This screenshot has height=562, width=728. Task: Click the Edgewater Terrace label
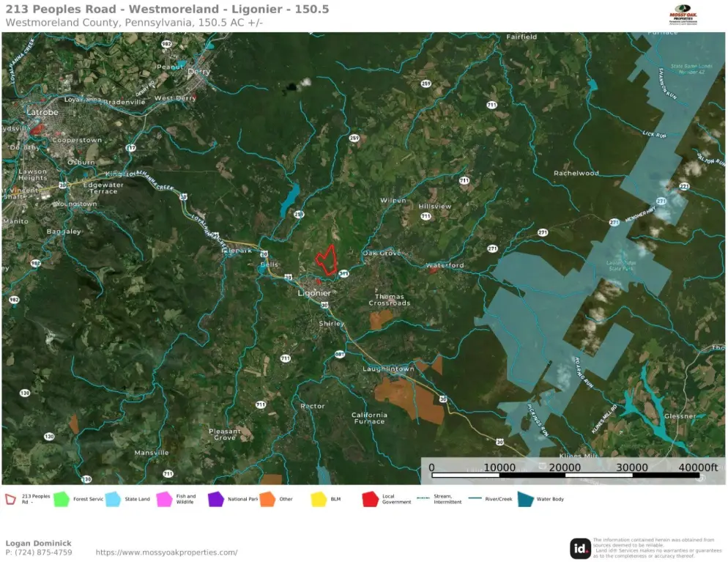click(x=103, y=188)
